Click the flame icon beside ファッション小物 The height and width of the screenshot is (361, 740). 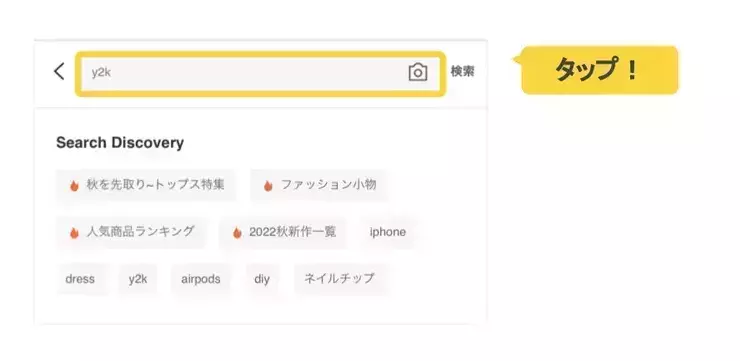pyautogui.click(x=268, y=185)
